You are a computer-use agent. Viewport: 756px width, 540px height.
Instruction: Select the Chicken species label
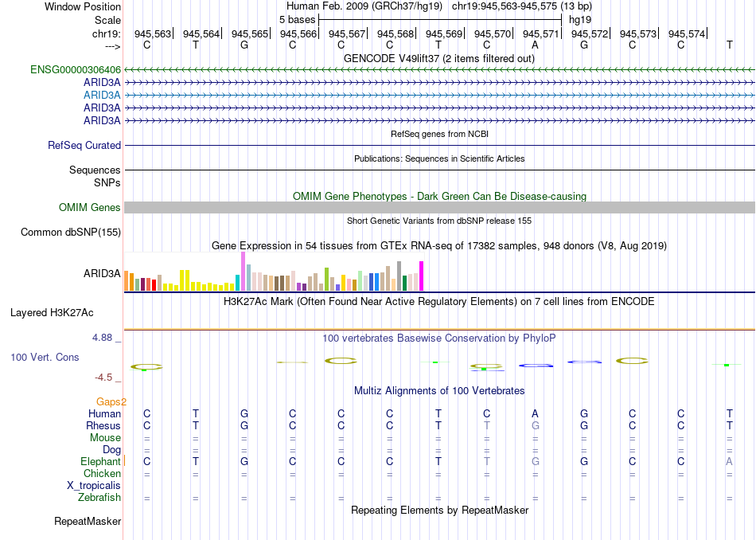pos(102,473)
